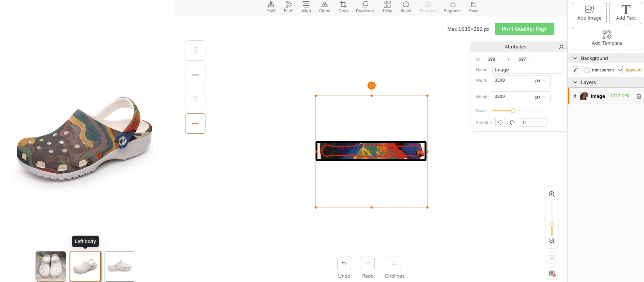Viewport: 644px width, 282px height.
Task: Rotate image counterclockwise in Attributes
Action: [x=500, y=123]
